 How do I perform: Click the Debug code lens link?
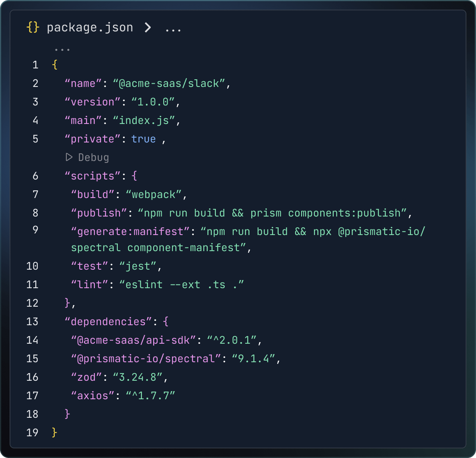click(x=94, y=157)
